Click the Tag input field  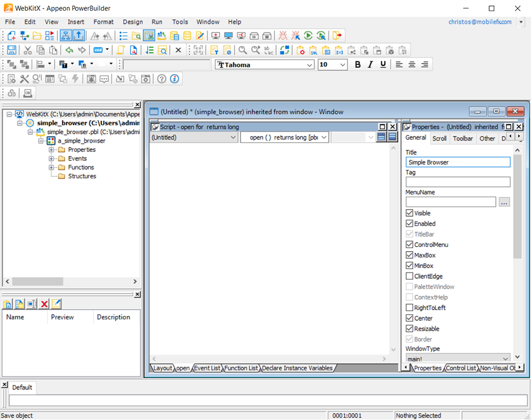[x=458, y=182]
